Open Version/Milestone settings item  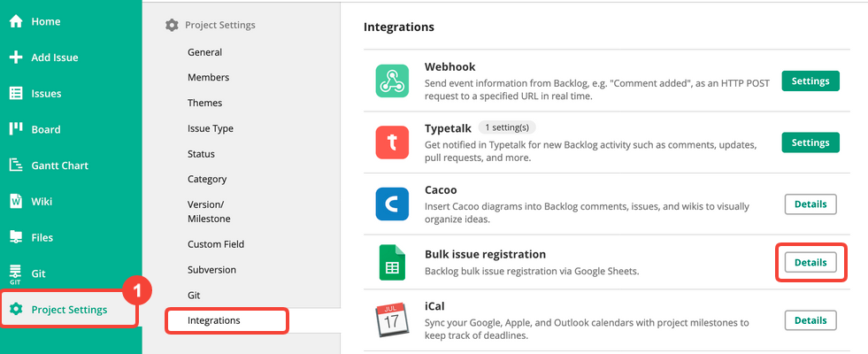(x=209, y=212)
